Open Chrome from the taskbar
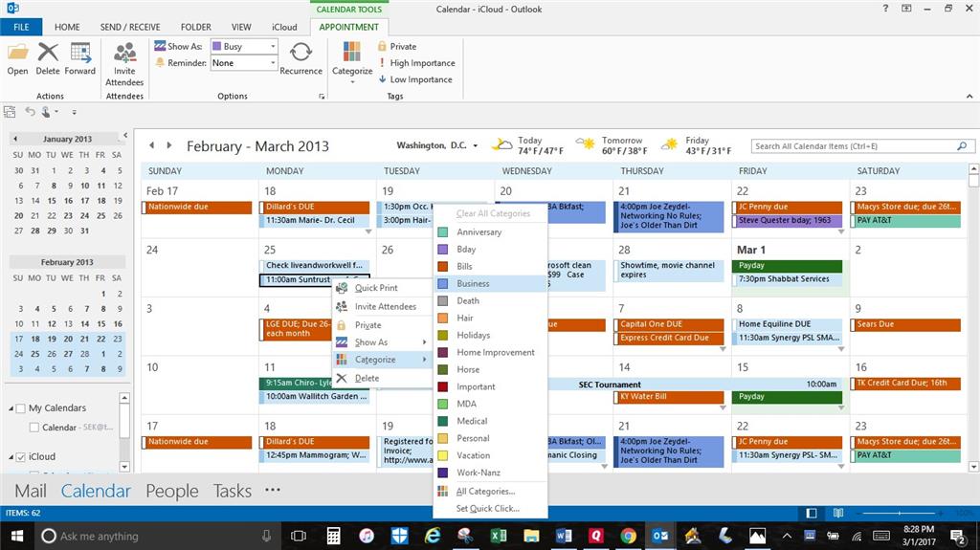Screen dimensions: 980x550 coord(628,536)
